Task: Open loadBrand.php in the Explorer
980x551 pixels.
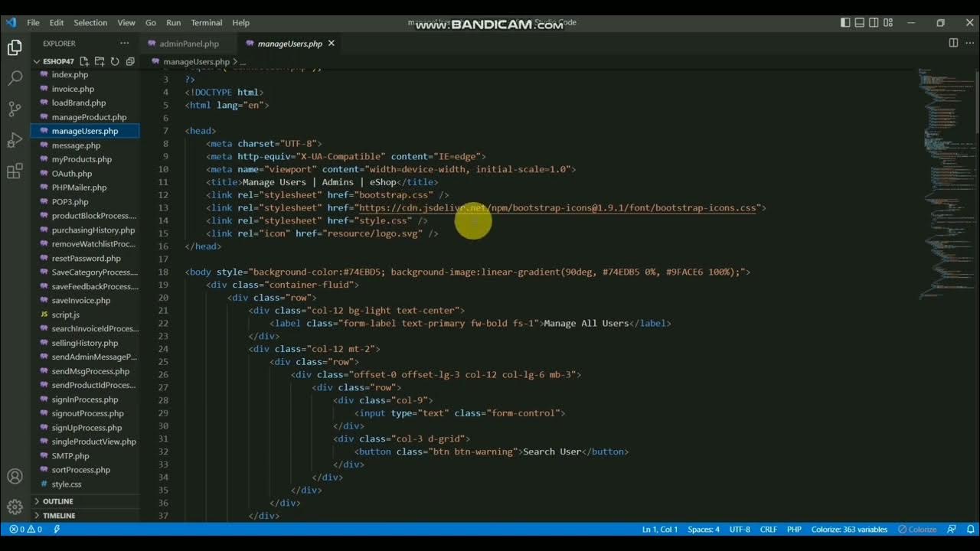Action: pos(78,103)
